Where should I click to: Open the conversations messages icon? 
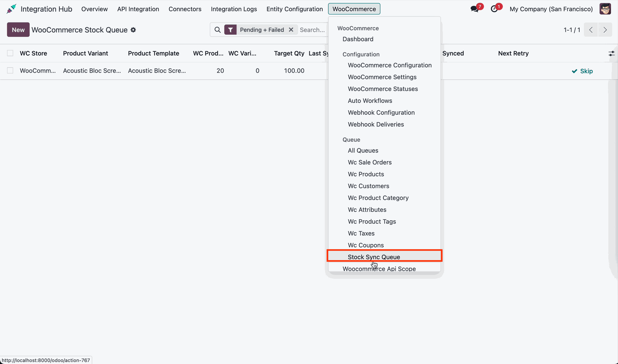tap(474, 9)
